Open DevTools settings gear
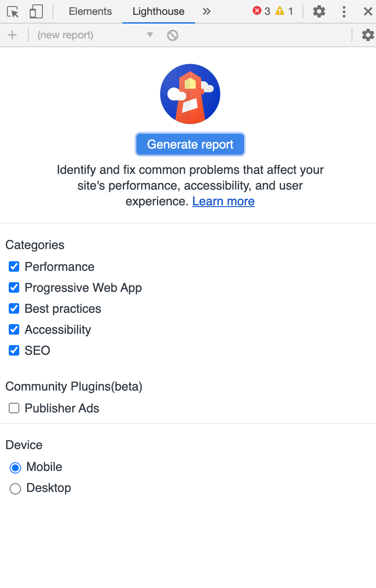This screenshot has height=588, width=376. click(319, 12)
